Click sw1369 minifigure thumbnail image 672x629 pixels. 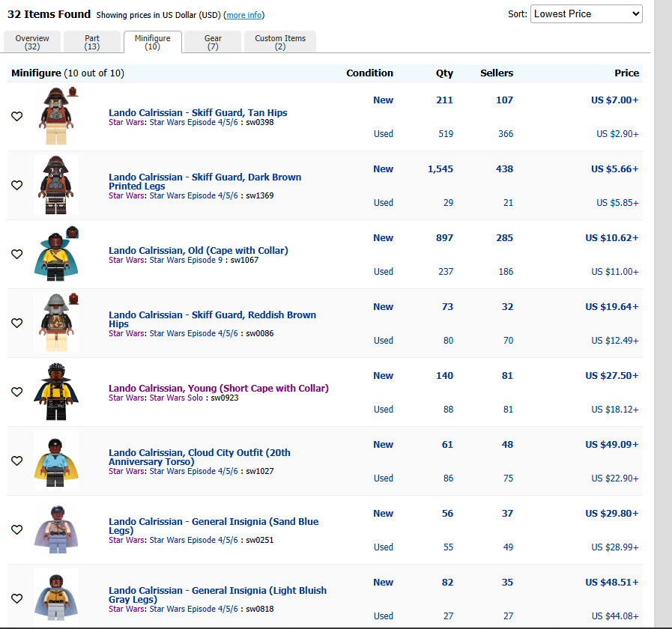56,185
